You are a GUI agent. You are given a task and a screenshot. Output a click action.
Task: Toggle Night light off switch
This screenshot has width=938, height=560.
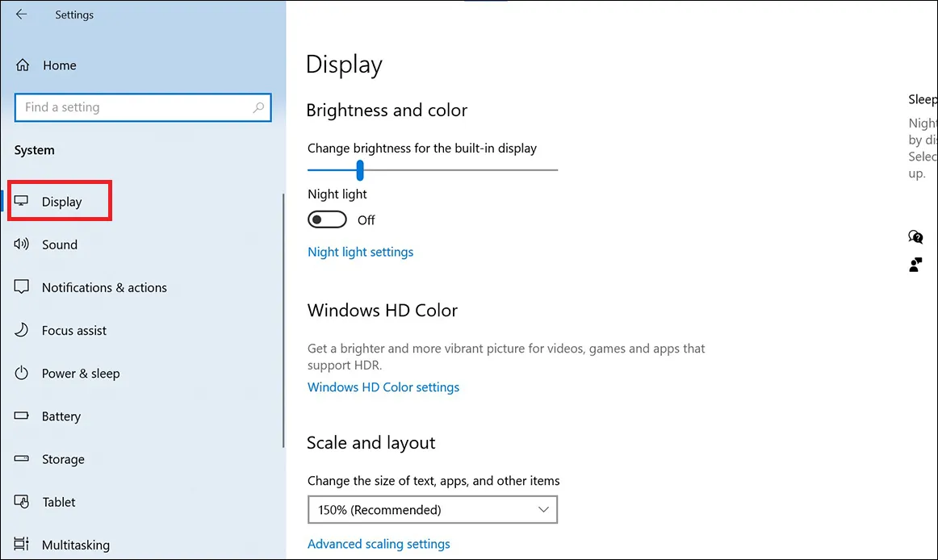(327, 219)
